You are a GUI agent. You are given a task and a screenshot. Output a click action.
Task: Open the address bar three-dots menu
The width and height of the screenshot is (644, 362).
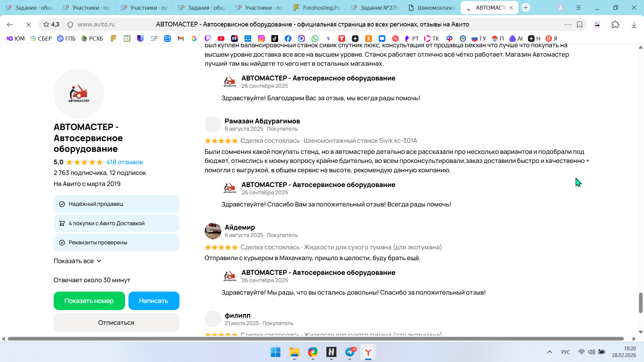coord(568,24)
